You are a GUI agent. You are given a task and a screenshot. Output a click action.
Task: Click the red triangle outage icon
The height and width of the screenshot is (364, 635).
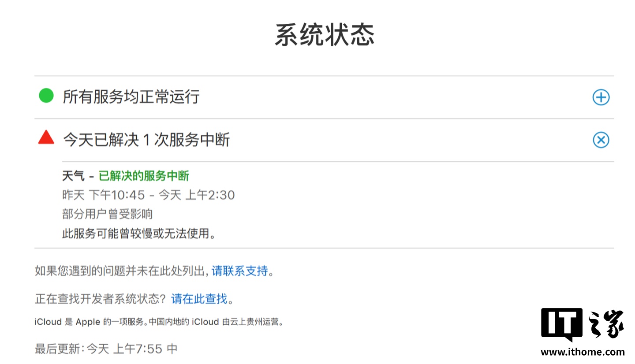pos(46,138)
